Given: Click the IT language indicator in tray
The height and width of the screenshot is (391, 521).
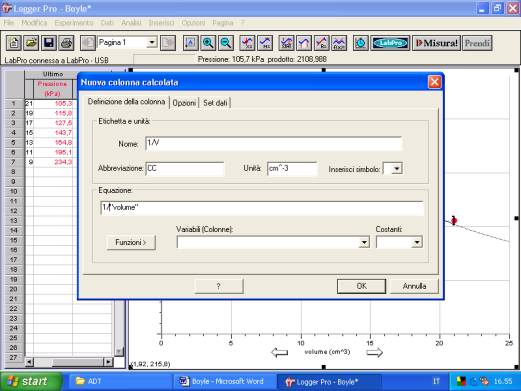Looking at the screenshot, I should [436, 381].
